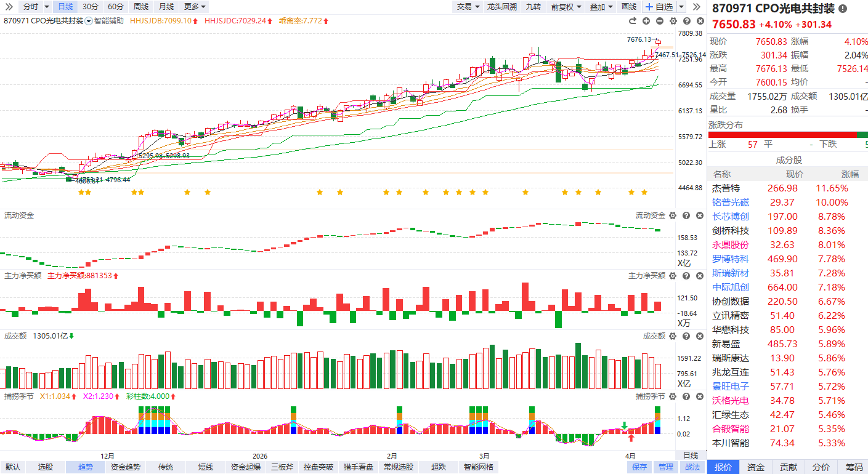Enable 龙头回溯 in top toolbar
This screenshot has height=474, width=868.
point(501,7)
